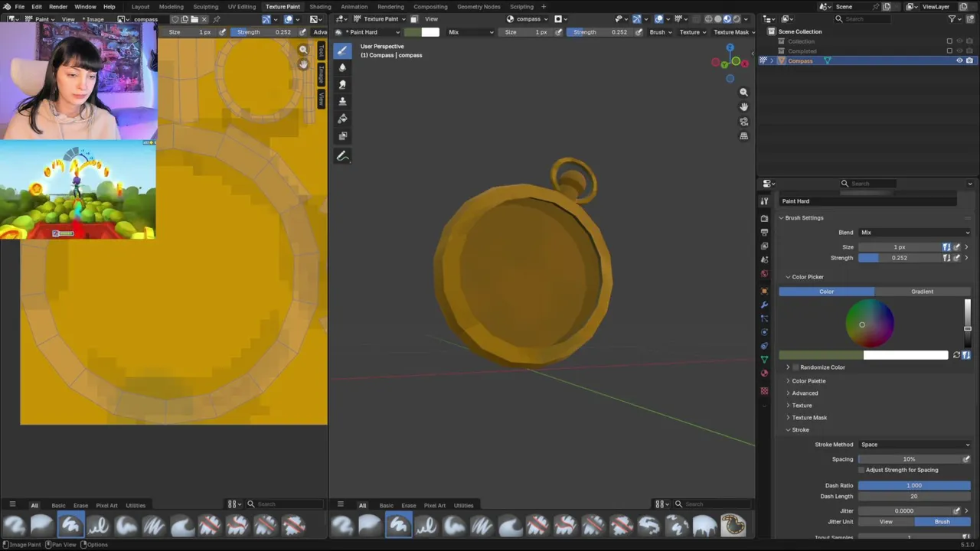This screenshot has width=980, height=551.
Task: Collapse the Stroke panel
Action: 799,430
